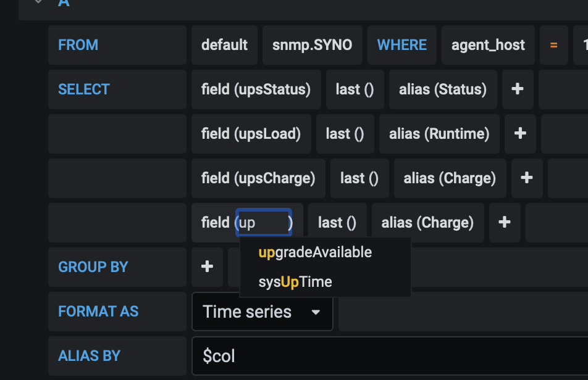Select sysUpTime from suggestions

295,282
